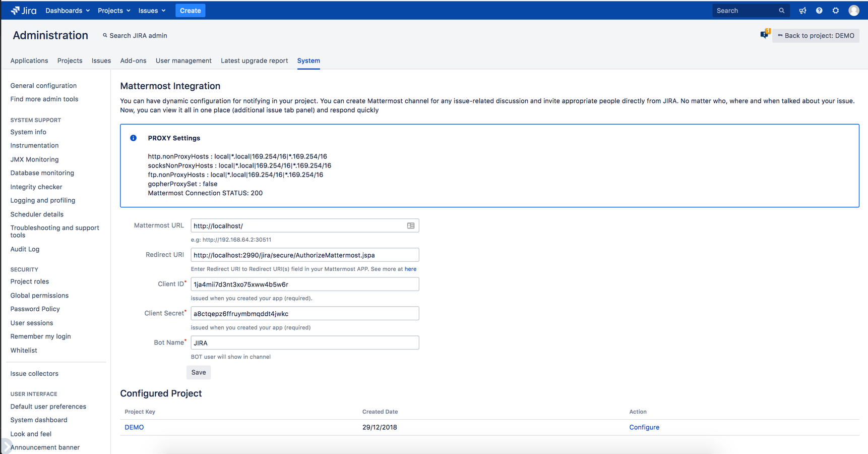This screenshot has width=868, height=454.
Task: Click the Mattermost URL input field
Action: [x=304, y=225]
